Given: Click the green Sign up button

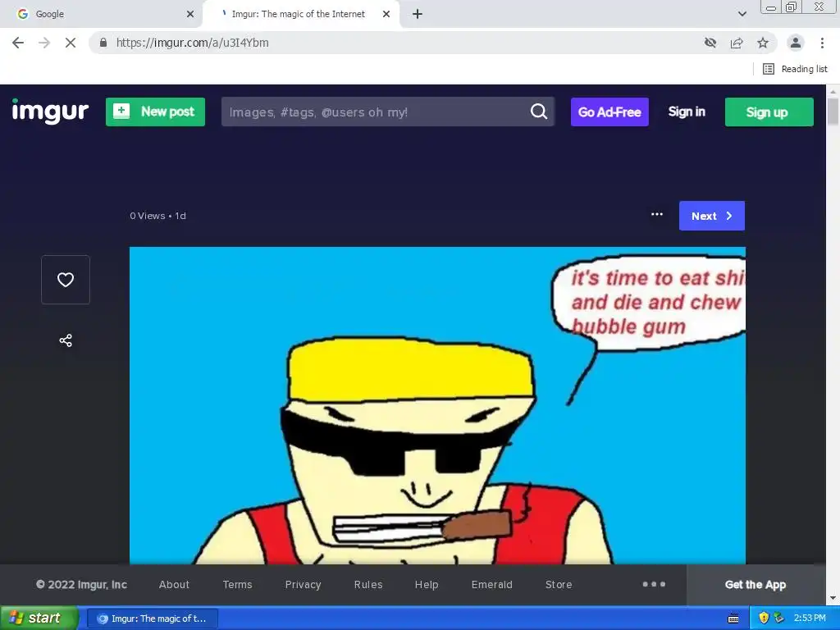Looking at the screenshot, I should pos(769,112).
